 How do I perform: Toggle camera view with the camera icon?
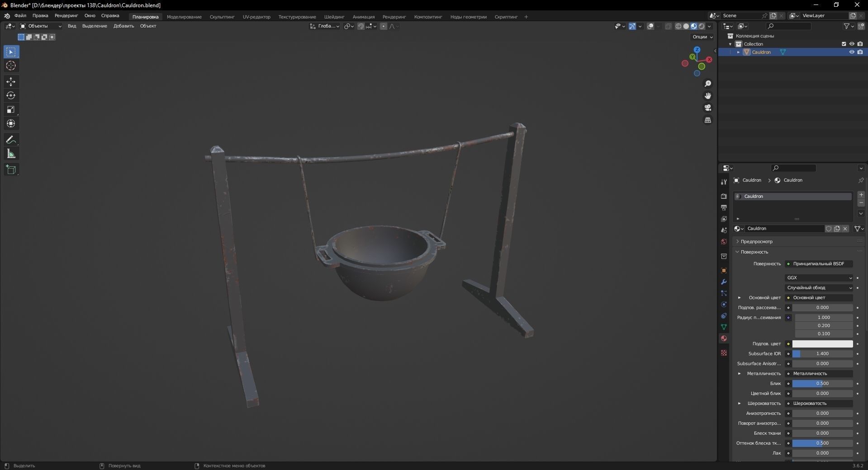click(708, 108)
